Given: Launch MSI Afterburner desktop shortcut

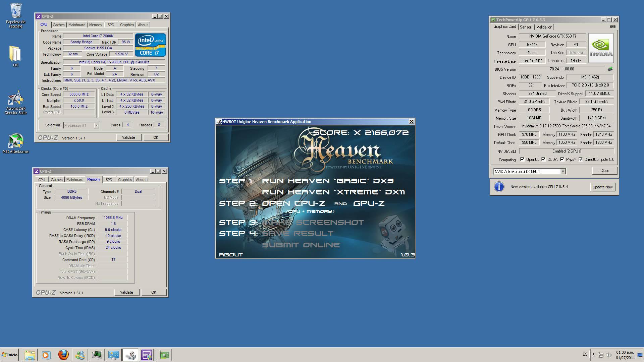Looking at the screenshot, I should (x=16, y=143).
